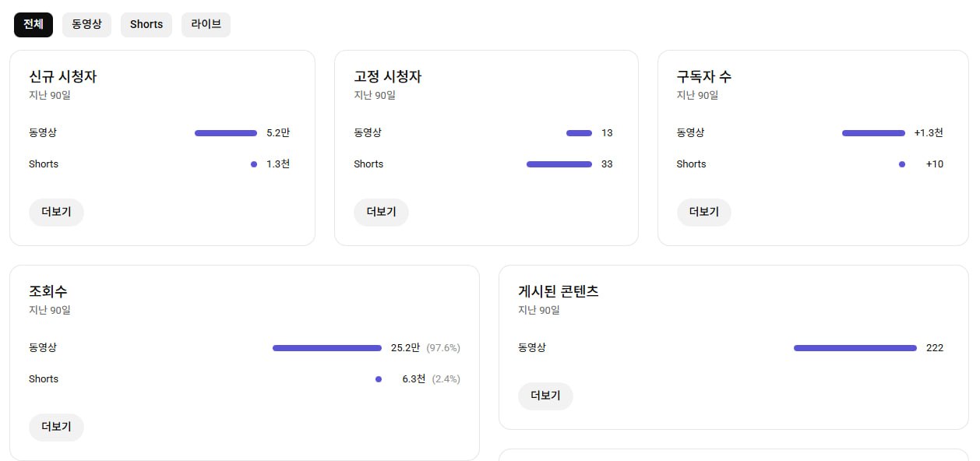Click the Shorts bar in 고정 시청자 card

[559, 164]
